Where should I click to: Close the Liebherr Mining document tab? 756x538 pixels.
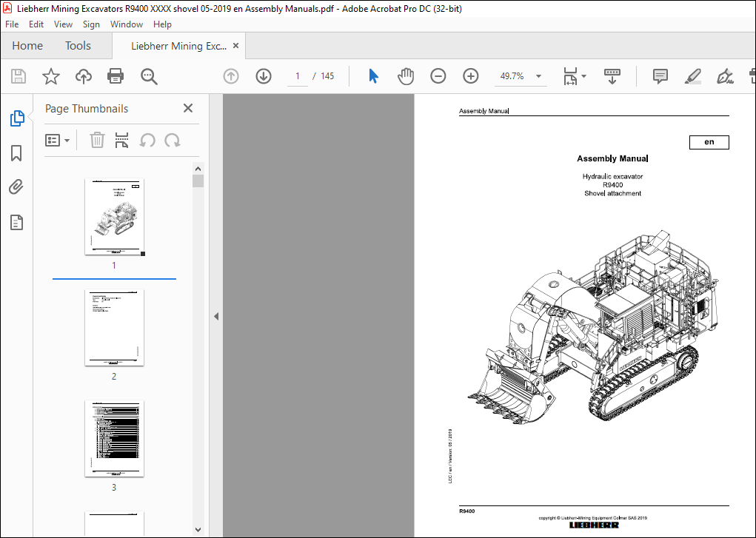(235, 45)
